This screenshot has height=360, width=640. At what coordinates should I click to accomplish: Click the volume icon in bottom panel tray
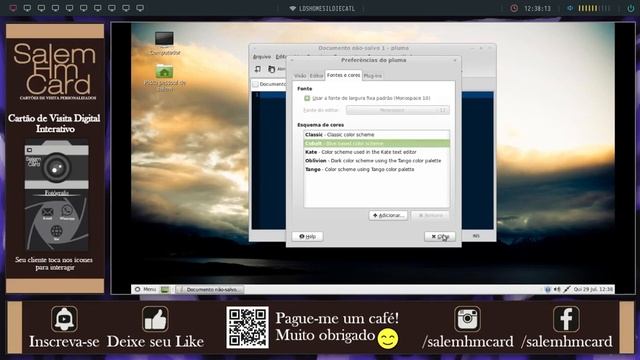pyautogui.click(x=557, y=289)
